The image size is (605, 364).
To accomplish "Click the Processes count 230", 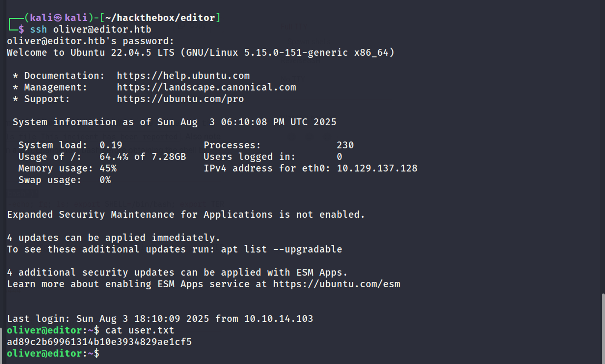I will pyautogui.click(x=345, y=145).
